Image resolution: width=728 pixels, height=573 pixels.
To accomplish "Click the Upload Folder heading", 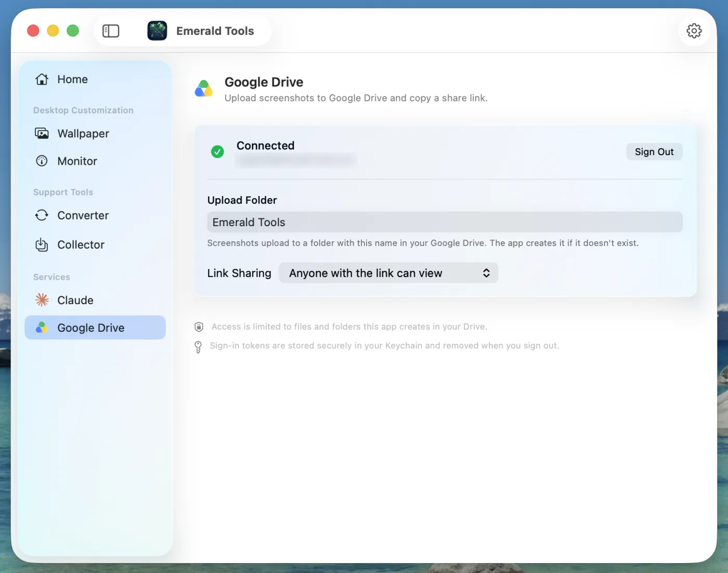I will (x=242, y=200).
